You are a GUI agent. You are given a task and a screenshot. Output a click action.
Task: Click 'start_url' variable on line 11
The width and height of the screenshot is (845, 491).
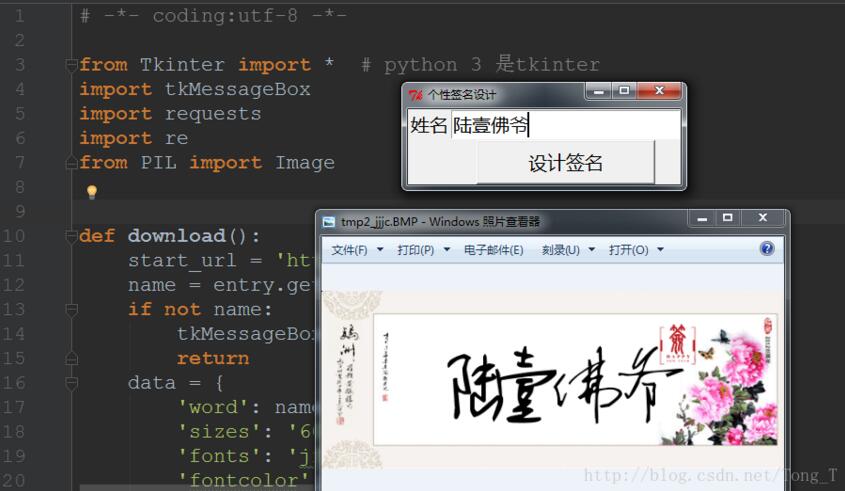coord(182,261)
